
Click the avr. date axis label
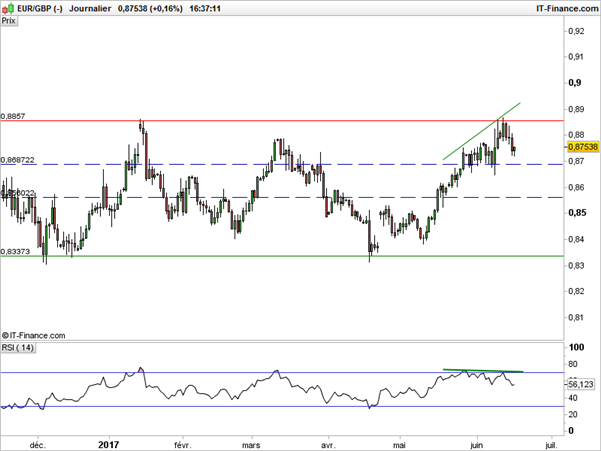coord(328,445)
